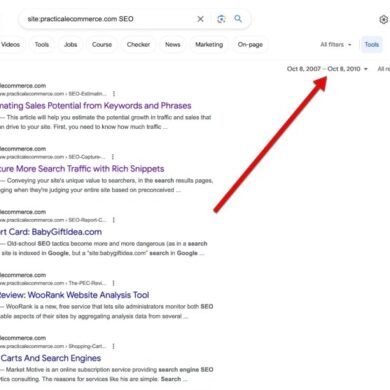Open three-dot menu for The-PEC-Review result
Viewport: 390px width, 390px height.
(x=113, y=283)
